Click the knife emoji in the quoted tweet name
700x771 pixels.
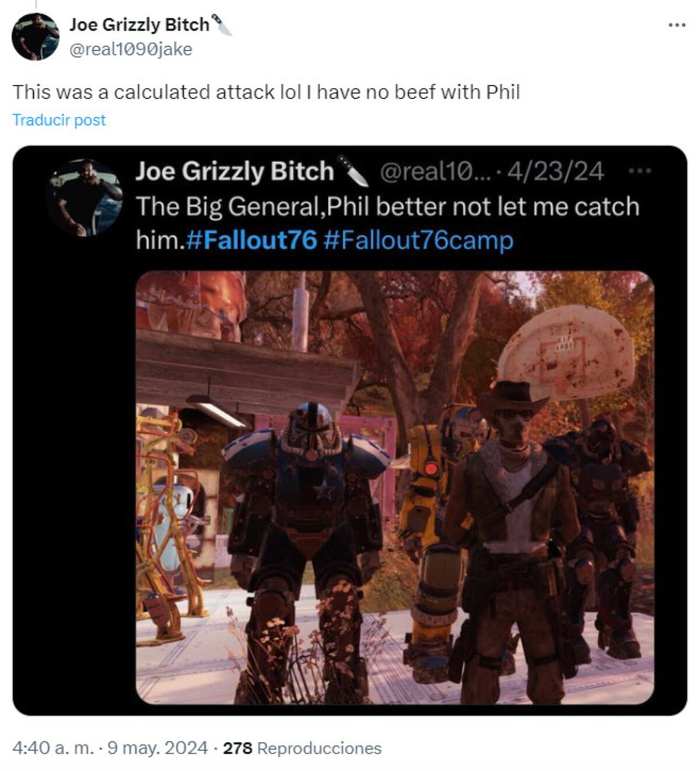click(x=353, y=171)
